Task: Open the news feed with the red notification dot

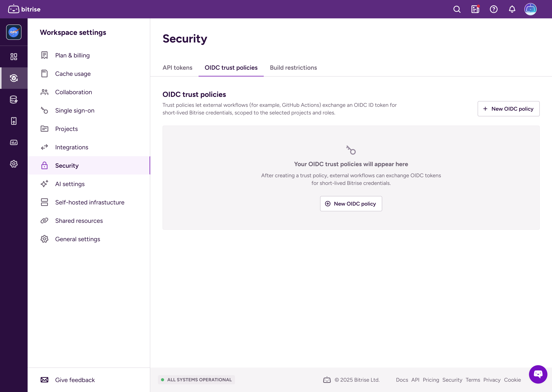Action: [x=475, y=9]
